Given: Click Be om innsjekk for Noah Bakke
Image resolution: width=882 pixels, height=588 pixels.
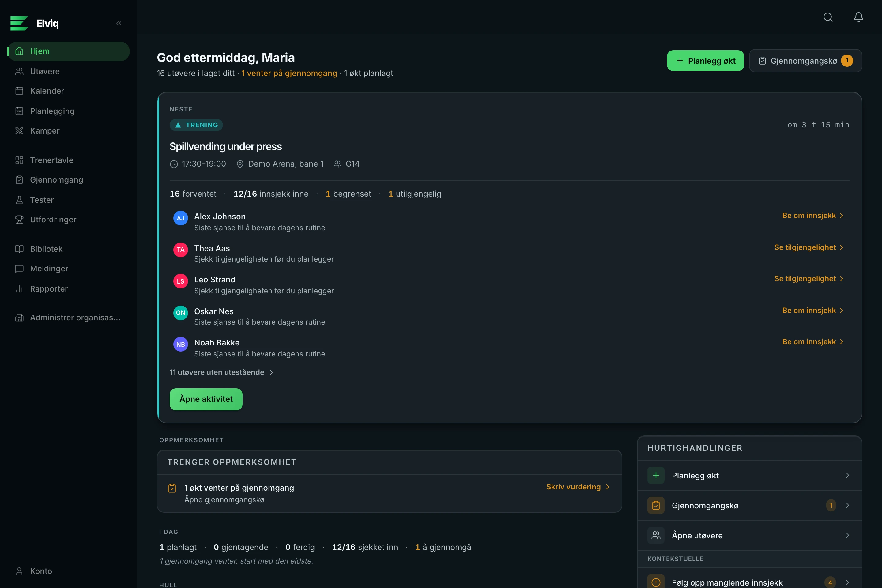Looking at the screenshot, I should click(812, 342).
